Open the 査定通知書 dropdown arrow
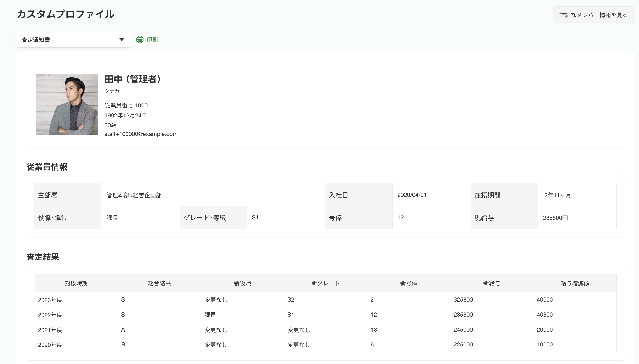Screen dimensions: 639x364 click(122, 39)
